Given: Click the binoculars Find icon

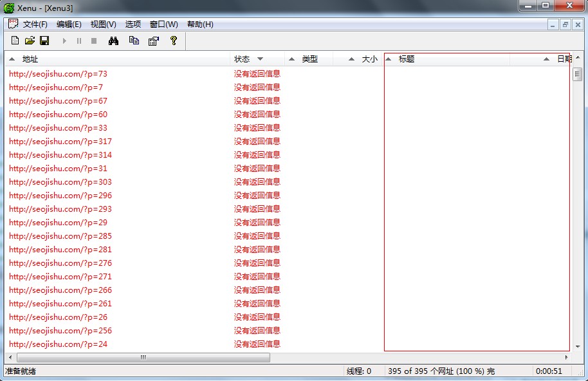Looking at the screenshot, I should [114, 41].
